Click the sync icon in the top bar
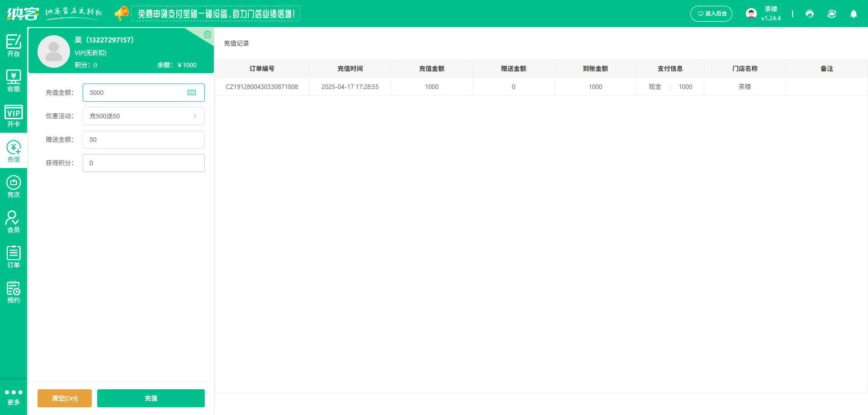The width and height of the screenshot is (868, 415). (832, 14)
